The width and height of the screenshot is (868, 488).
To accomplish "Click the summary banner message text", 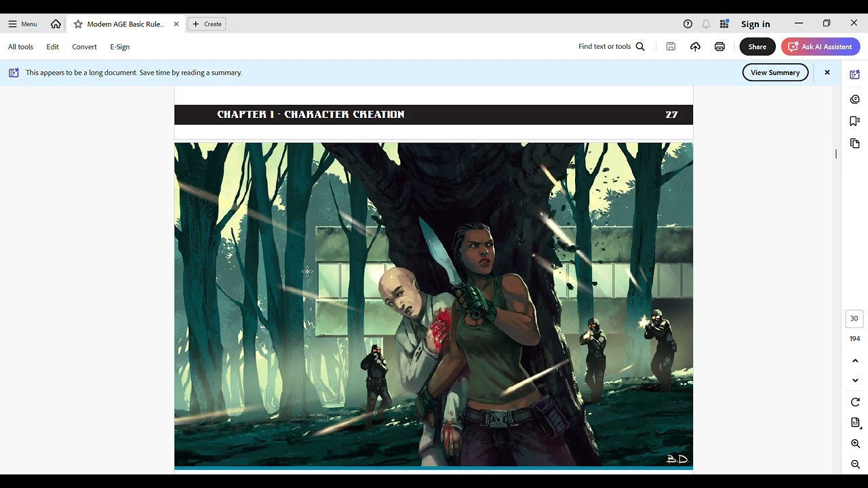I will coord(134,73).
